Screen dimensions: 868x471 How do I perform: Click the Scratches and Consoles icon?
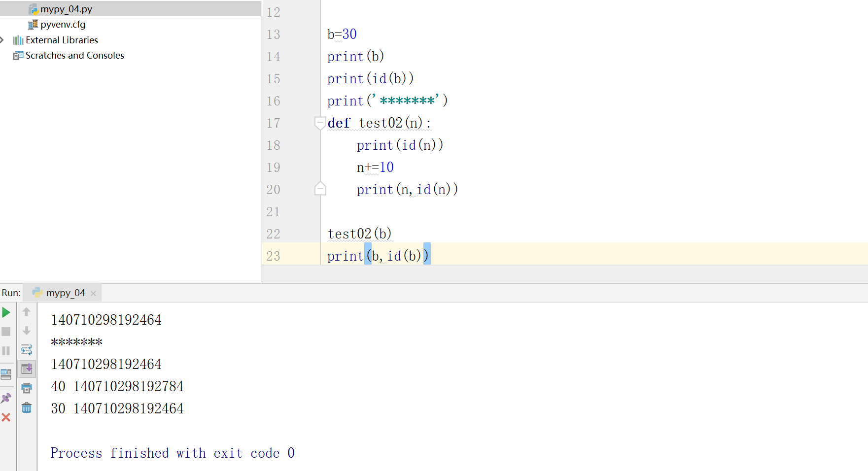click(x=18, y=56)
